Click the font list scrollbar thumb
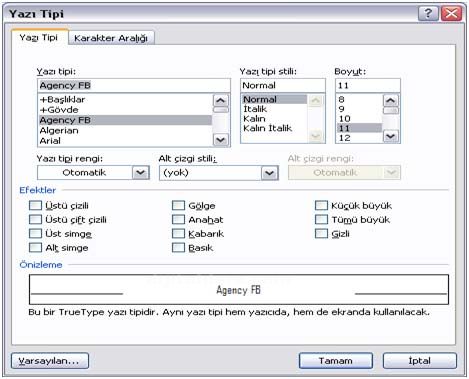The height and width of the screenshot is (379, 469). (x=221, y=110)
